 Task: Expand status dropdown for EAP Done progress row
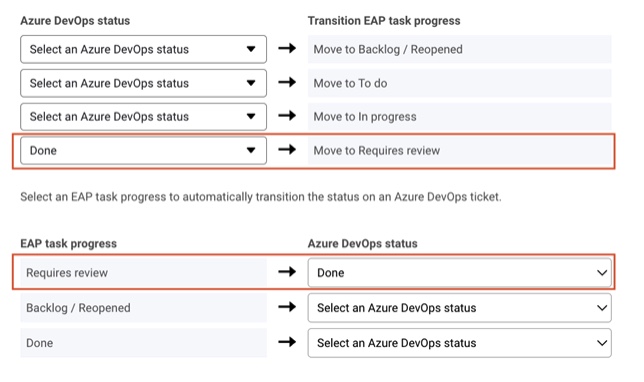pyautogui.click(x=460, y=343)
